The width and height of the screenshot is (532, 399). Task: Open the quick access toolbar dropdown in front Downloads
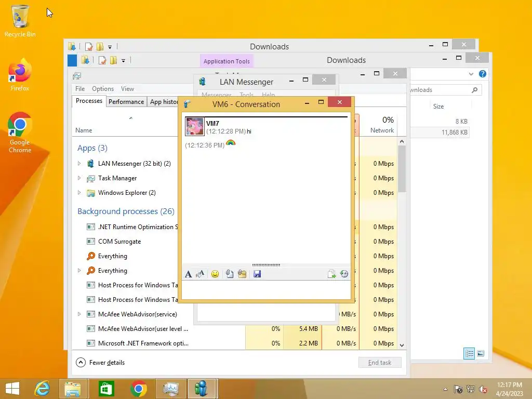pos(124,61)
